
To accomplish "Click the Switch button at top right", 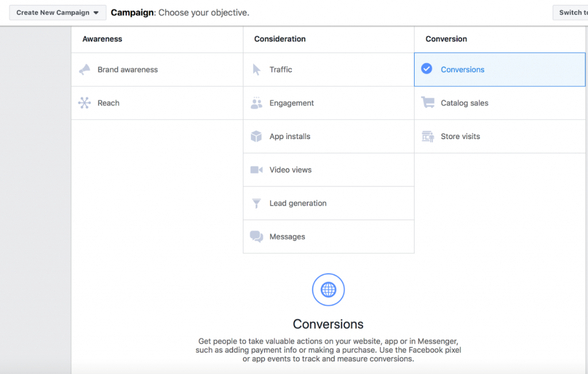I will 574,11.
